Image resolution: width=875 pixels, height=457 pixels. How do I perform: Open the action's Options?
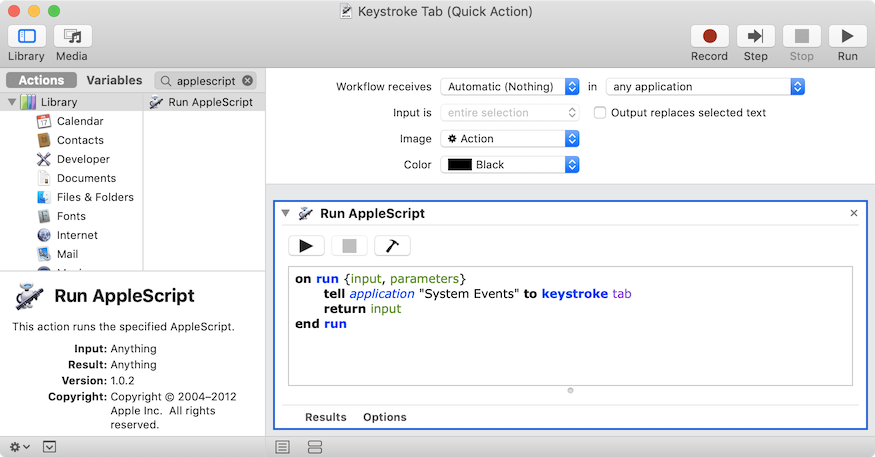pos(385,417)
